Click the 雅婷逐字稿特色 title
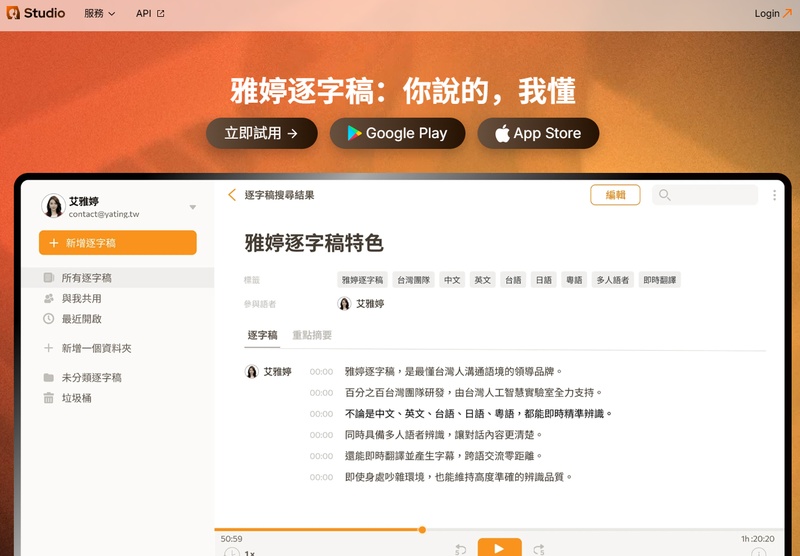 coord(314,243)
